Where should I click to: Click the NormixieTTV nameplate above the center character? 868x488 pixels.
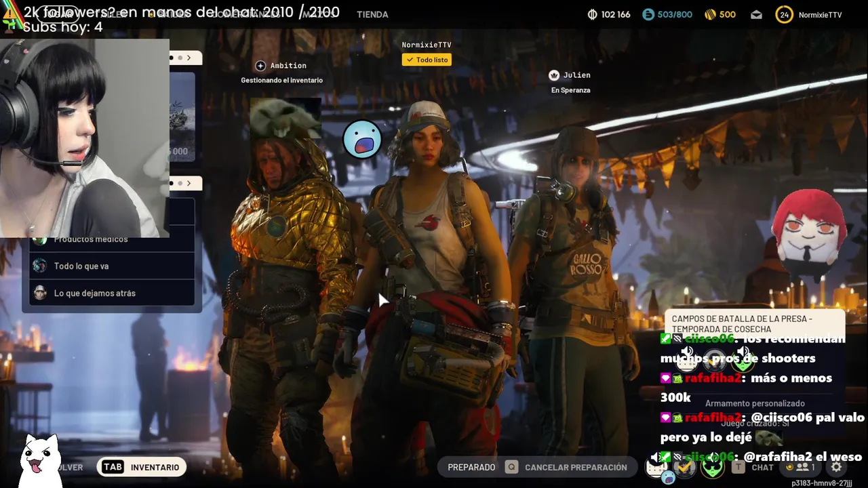(427, 45)
